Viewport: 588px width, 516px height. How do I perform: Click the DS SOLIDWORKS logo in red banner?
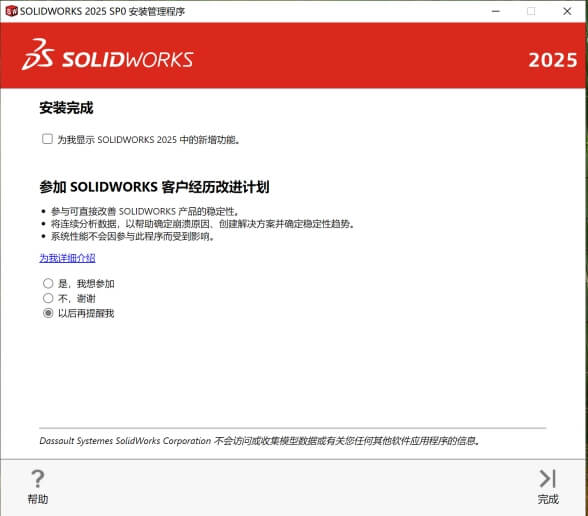[x=108, y=55]
